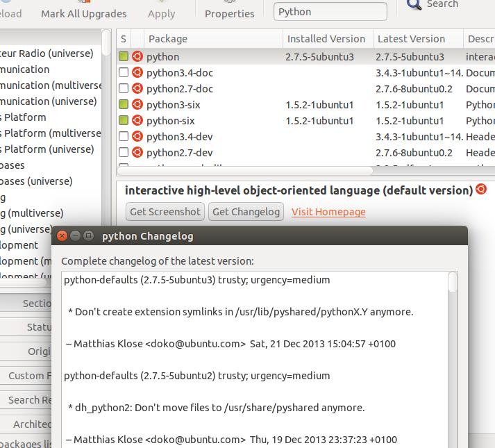Click Ubuntu logo icon beside python2.7-doc
This screenshot has width=495, height=448.
pos(137,88)
